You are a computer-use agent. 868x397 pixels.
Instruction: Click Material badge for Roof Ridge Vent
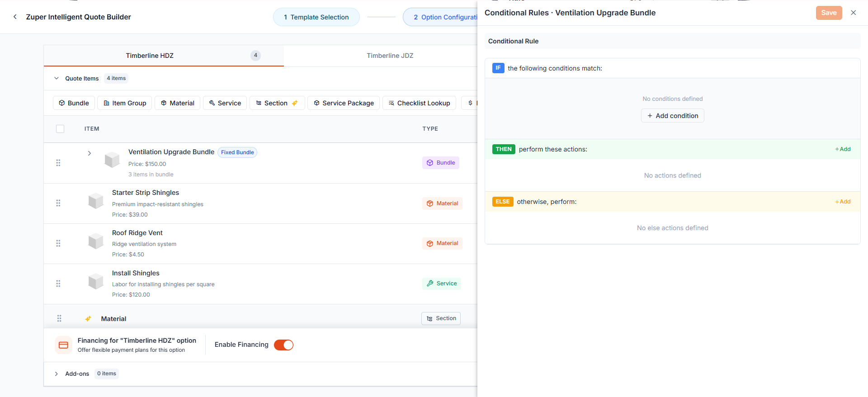pos(442,243)
